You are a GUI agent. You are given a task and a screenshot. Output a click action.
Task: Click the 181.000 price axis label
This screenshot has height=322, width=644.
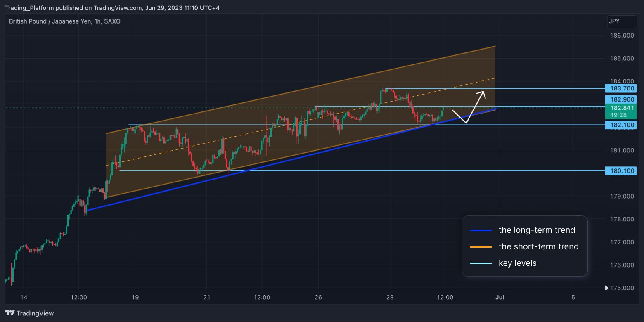(x=622, y=150)
